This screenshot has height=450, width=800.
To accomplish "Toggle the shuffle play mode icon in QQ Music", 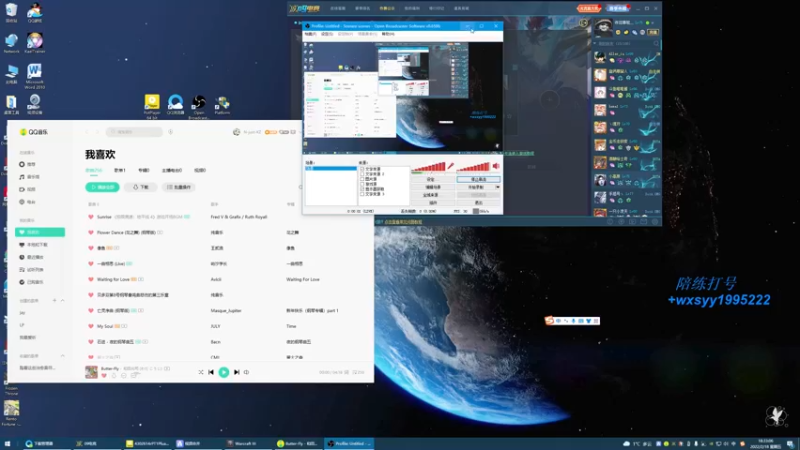I will pos(201,372).
